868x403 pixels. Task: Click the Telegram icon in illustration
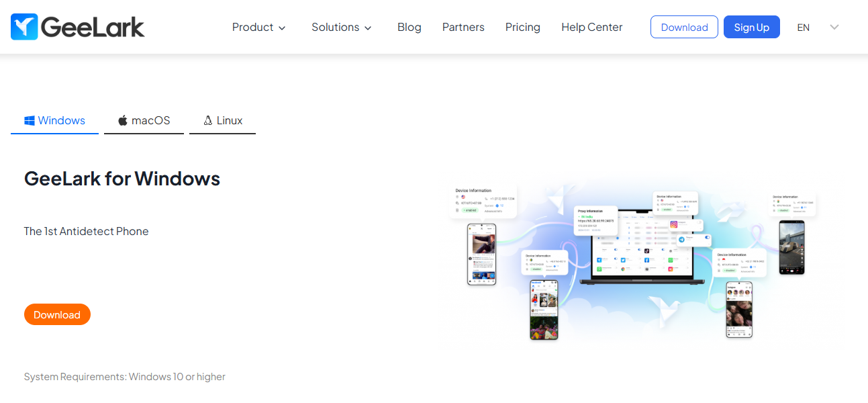[x=681, y=240]
